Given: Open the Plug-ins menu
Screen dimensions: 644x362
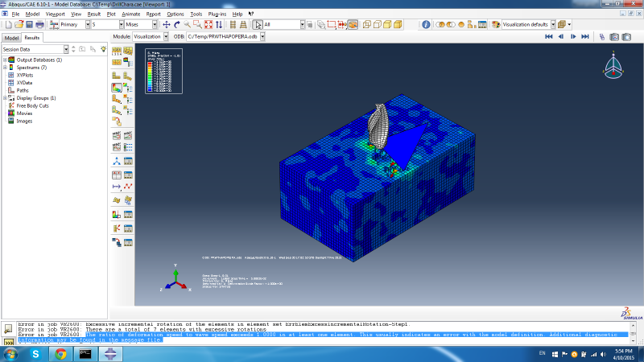Looking at the screenshot, I should [x=217, y=14].
